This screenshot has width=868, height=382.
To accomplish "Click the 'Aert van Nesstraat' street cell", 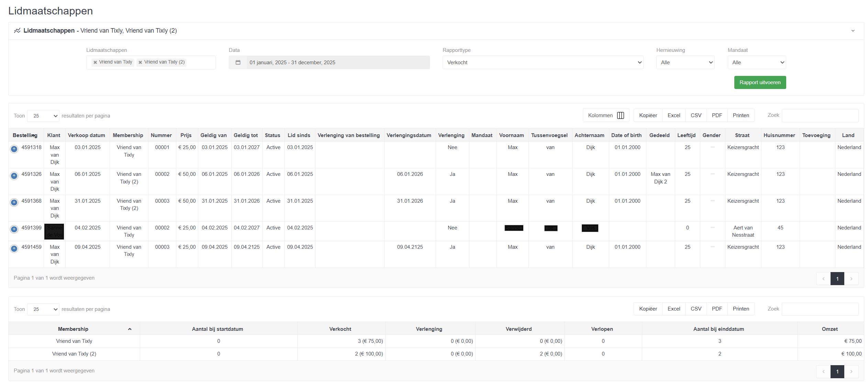I will point(743,232).
